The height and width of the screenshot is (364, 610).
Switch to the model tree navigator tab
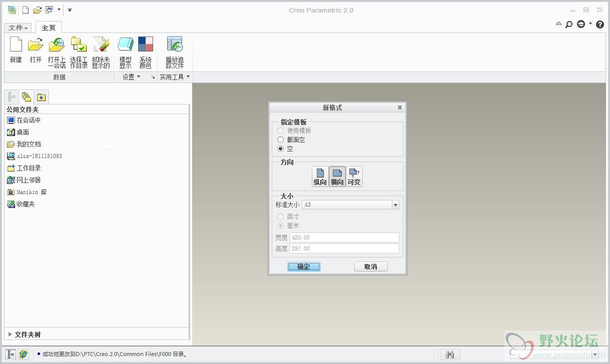pos(12,96)
